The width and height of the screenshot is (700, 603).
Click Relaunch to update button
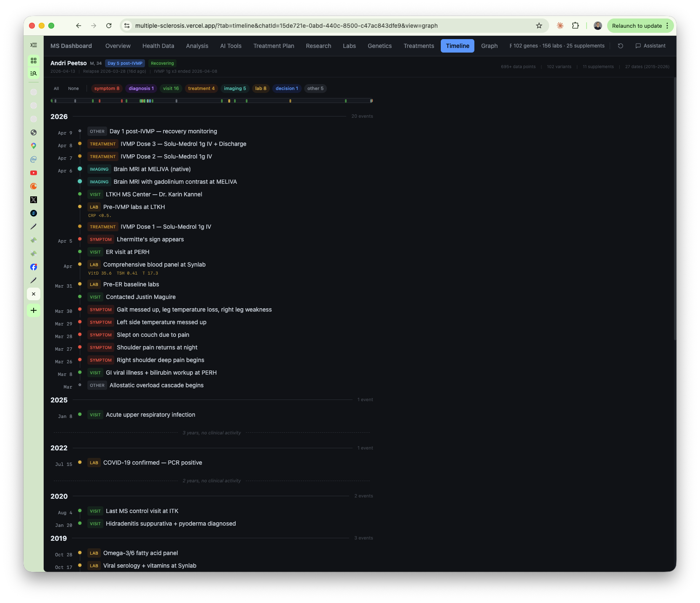pos(637,26)
